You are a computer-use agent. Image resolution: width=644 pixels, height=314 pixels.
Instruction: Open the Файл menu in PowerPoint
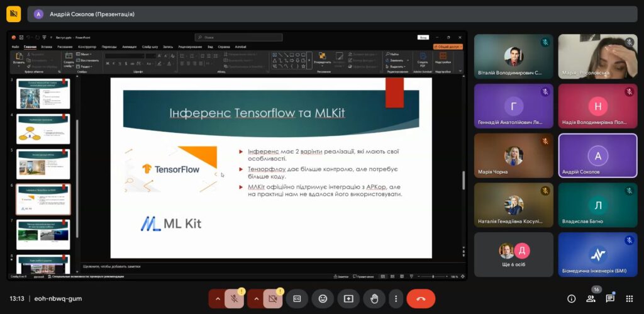16,47
